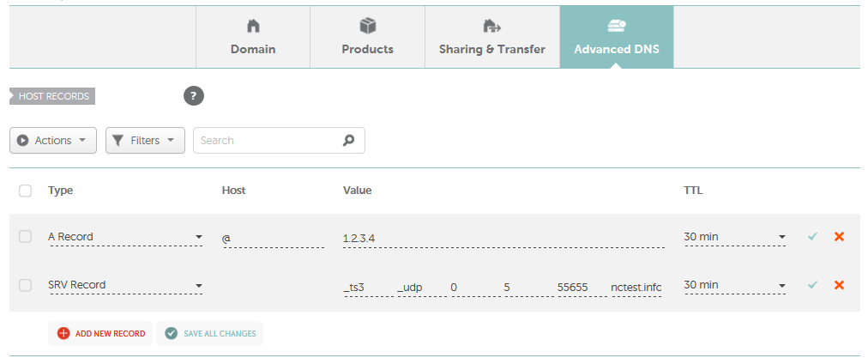
Task: Click the red plus Add New Record icon
Action: point(63,334)
